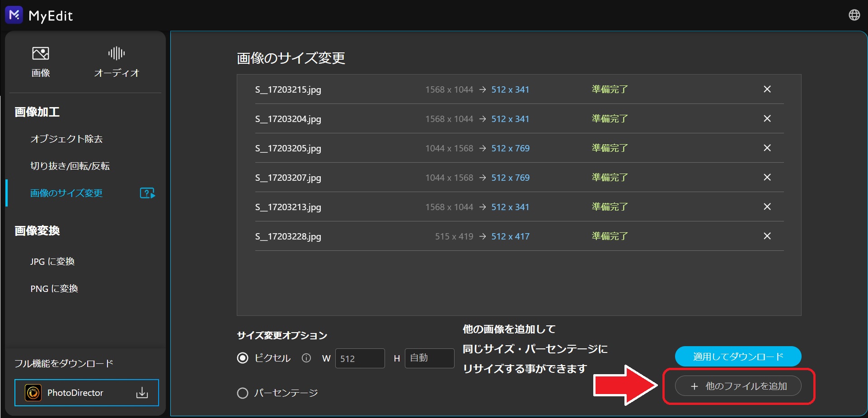Remove S__17203228.jpg from the list

pos(767,236)
